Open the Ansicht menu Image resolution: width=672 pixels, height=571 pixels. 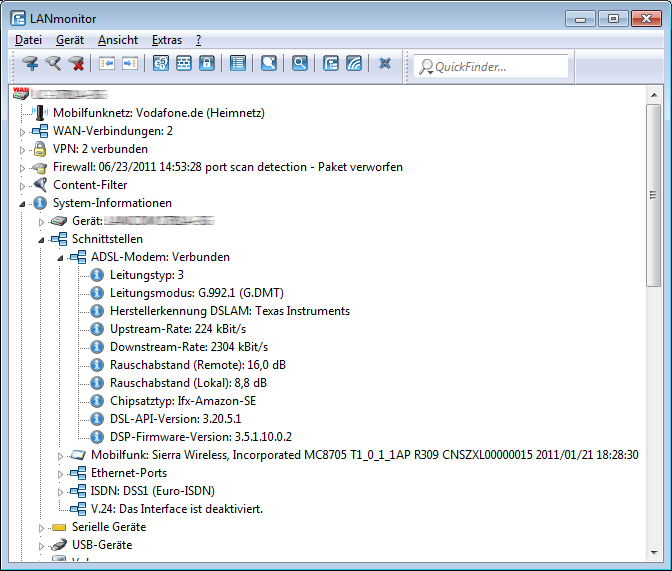(x=117, y=40)
